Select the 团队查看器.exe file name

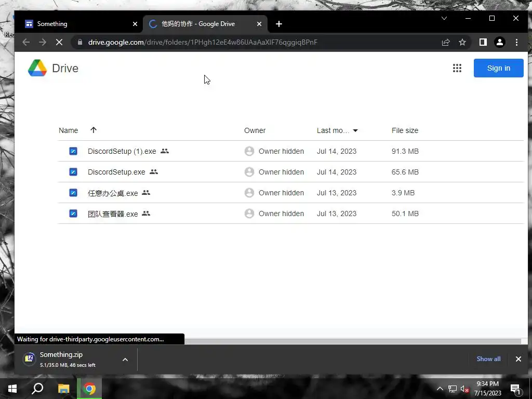113,214
